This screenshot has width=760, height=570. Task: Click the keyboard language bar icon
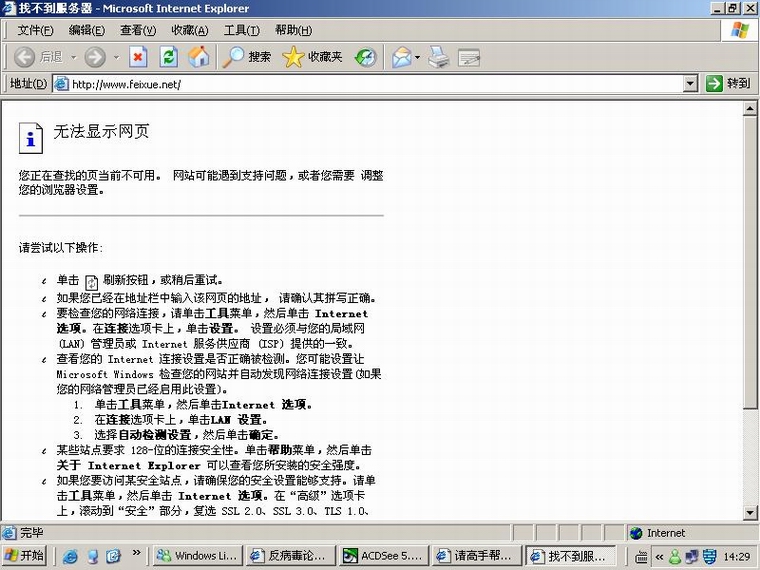(641, 557)
